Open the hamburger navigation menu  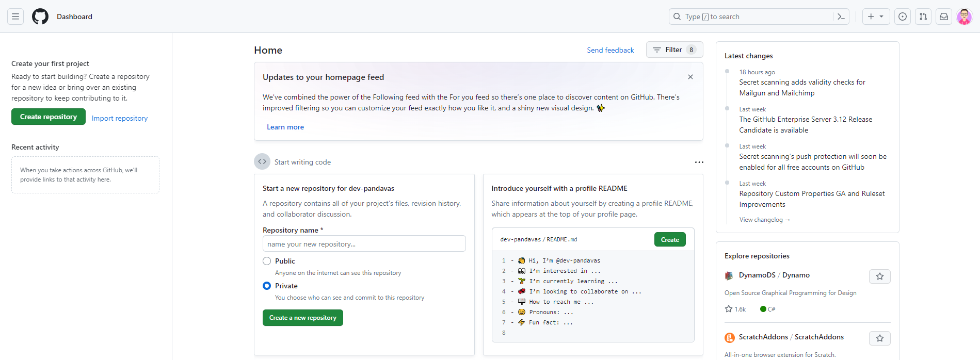coord(15,17)
